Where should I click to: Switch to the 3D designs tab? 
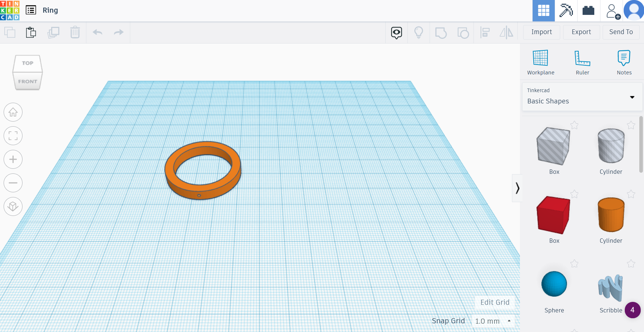pos(543,11)
